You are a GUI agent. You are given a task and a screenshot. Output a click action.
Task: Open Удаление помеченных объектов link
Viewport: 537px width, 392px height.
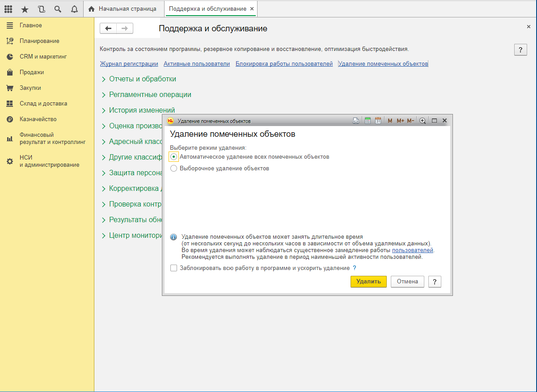[383, 64]
